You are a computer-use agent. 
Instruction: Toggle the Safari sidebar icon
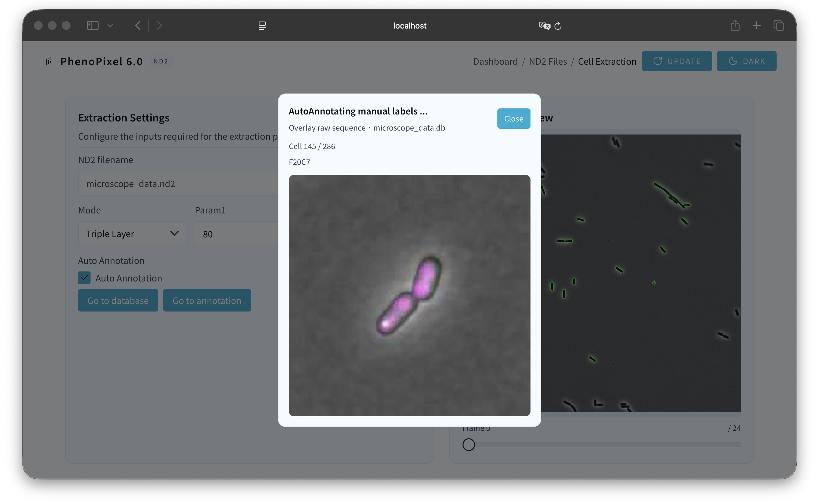[x=93, y=26]
